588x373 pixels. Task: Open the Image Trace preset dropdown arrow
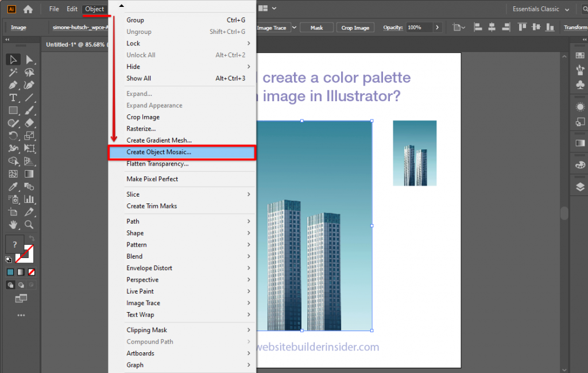(293, 27)
